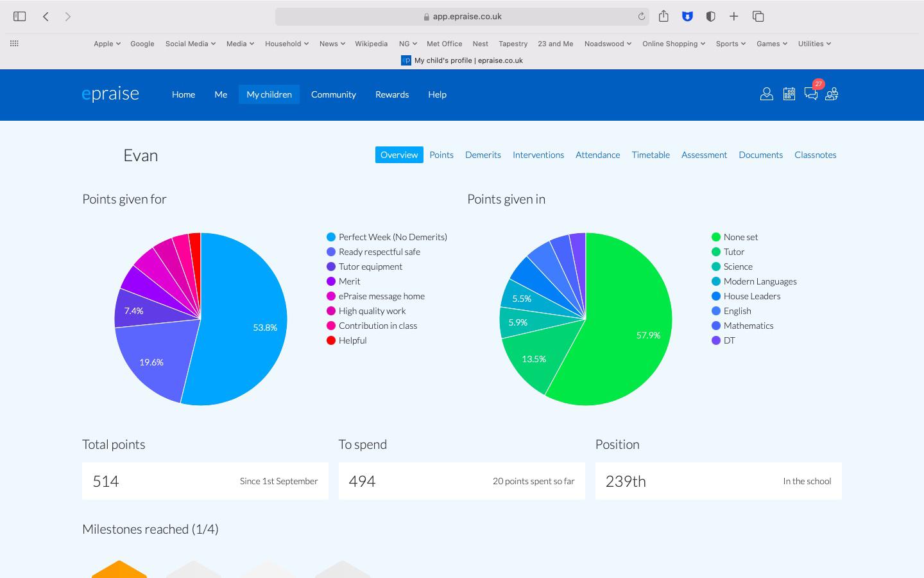Switch to the Assessment tab
The image size is (924, 578).
[x=704, y=155]
